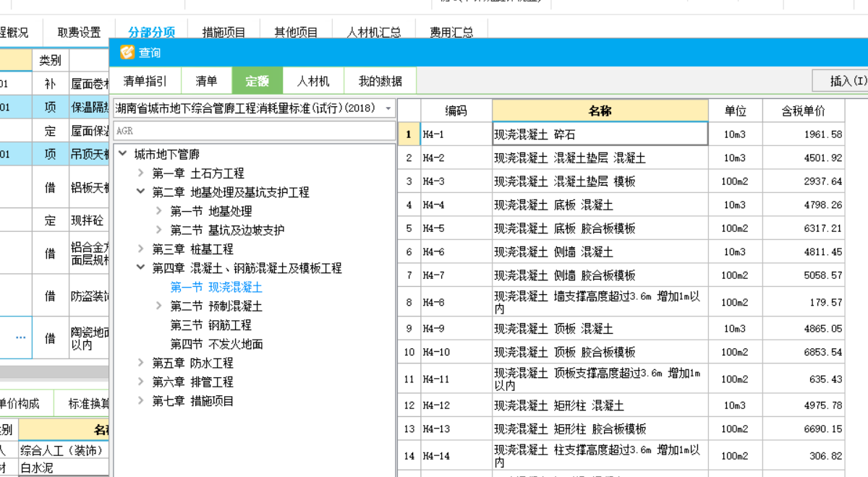Expand 第三章 桩基工程 chapter
Viewport: 868px width, 477px height.
(x=141, y=249)
